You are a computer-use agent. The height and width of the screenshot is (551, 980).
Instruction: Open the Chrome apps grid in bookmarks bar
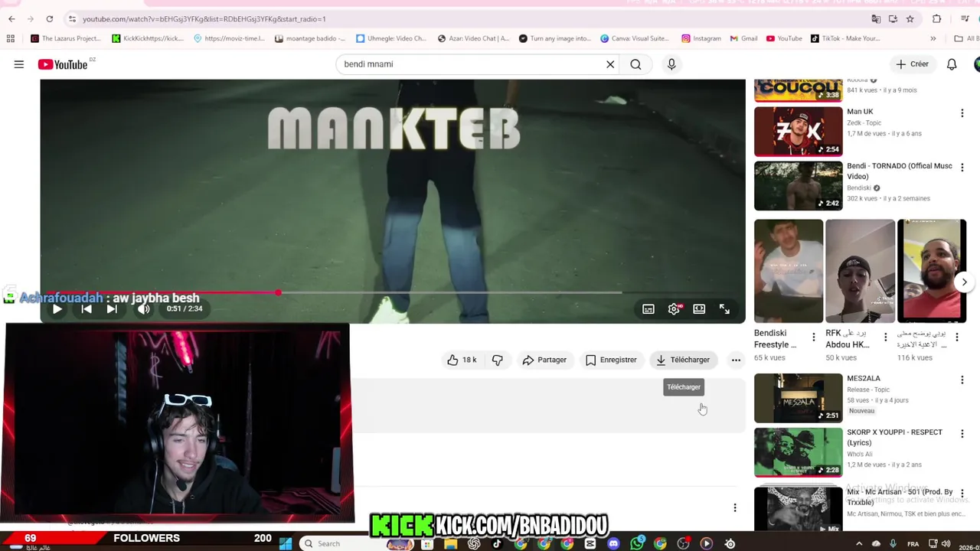click(10, 38)
